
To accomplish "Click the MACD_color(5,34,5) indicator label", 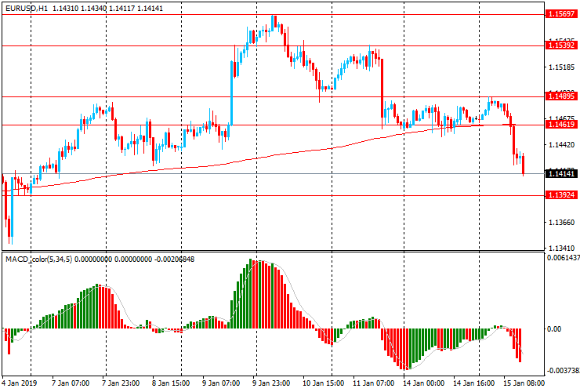I will point(38,260).
